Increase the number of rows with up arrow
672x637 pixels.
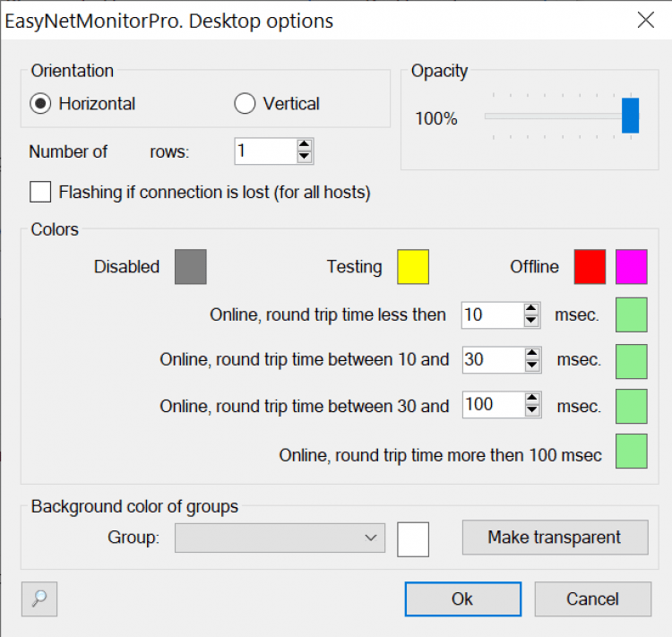pos(305,145)
